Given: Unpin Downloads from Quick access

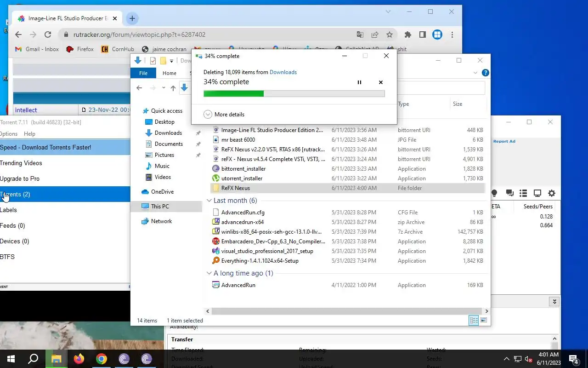Looking at the screenshot, I should point(198,133).
